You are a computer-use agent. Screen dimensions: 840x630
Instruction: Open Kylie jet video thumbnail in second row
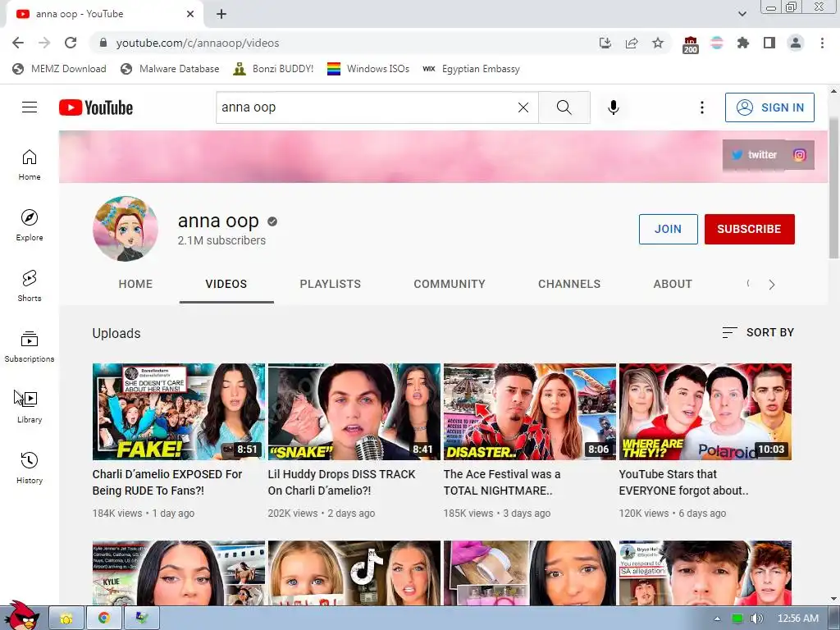tap(178, 573)
